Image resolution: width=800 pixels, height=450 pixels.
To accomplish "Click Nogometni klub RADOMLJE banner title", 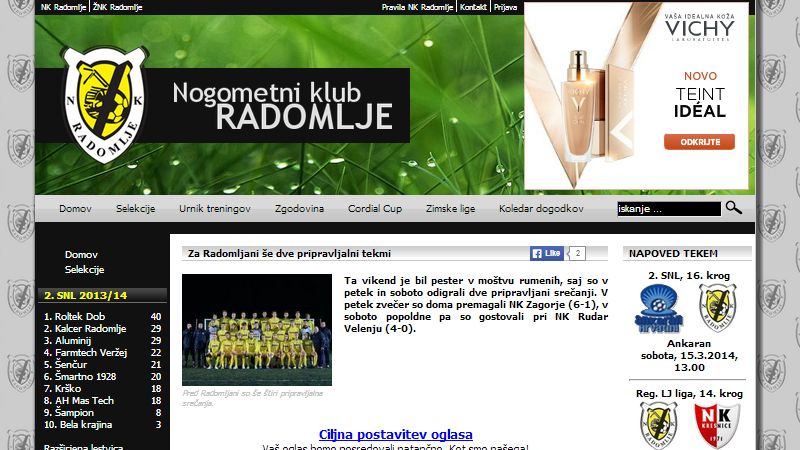I will [282, 106].
